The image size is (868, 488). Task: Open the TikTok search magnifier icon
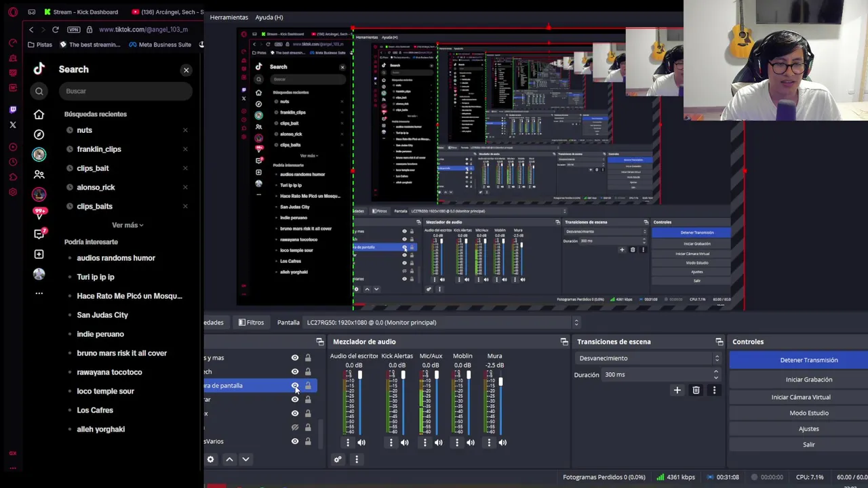click(39, 91)
